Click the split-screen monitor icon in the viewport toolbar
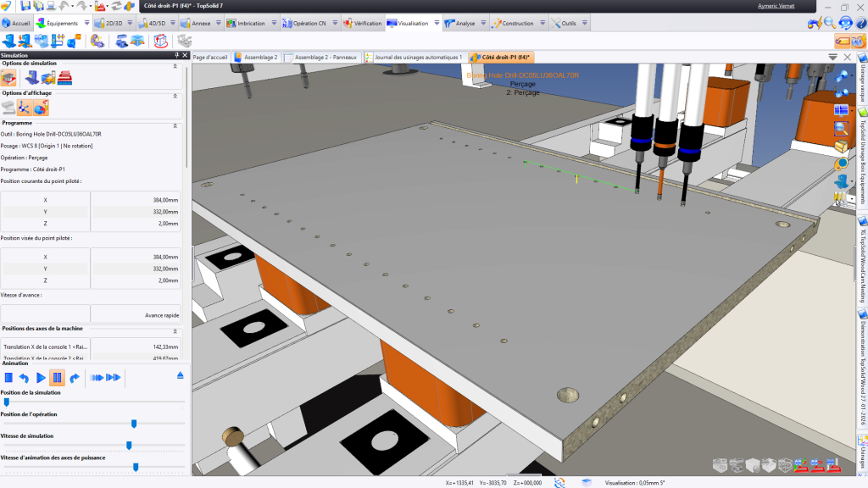This screenshot has height=488, width=868. click(841, 110)
